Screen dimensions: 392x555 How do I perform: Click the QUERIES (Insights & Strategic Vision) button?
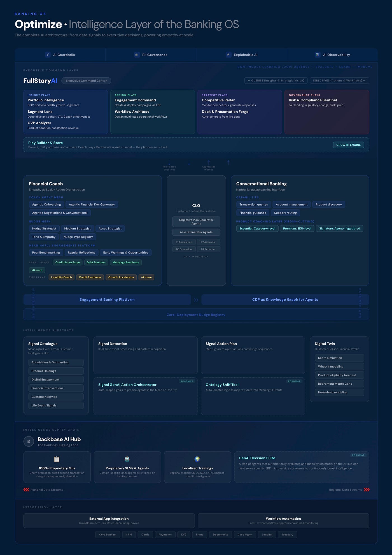click(276, 80)
